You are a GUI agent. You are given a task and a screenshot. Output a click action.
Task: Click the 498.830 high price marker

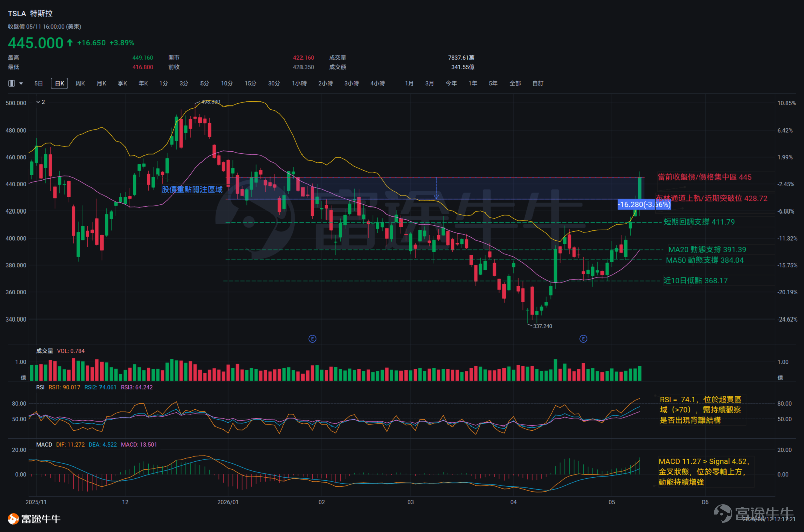211,102
